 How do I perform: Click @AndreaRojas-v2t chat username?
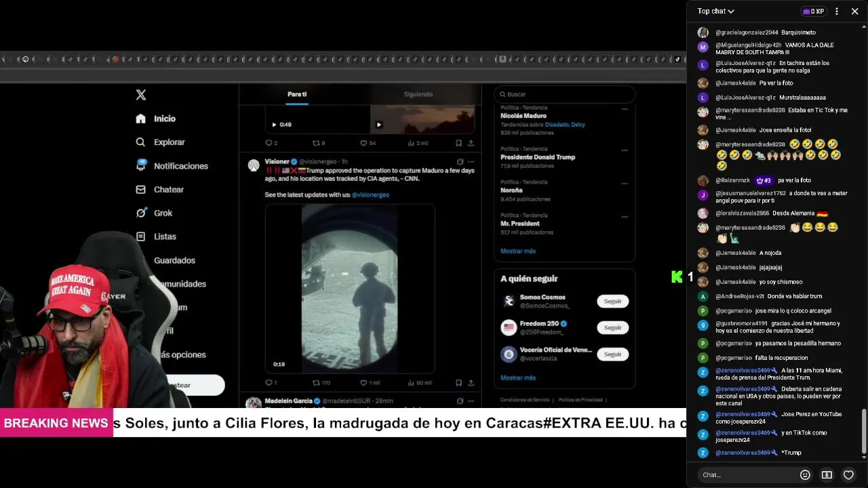(740, 297)
